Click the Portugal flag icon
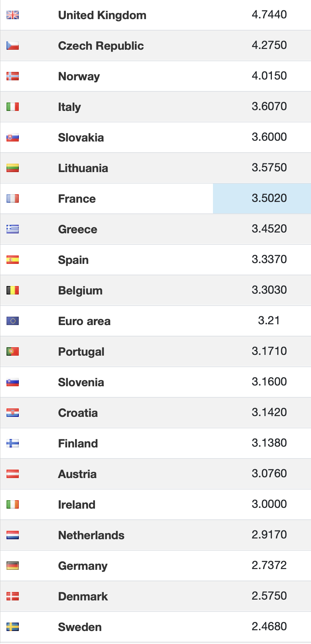 tap(13, 351)
